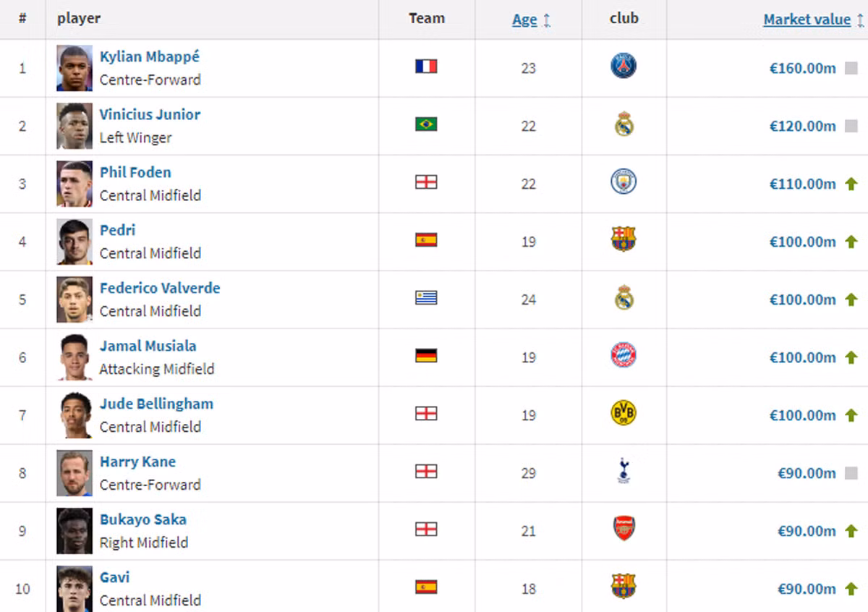Click Bukayo Saka's portrait thumbnail
The width and height of the screenshot is (868, 612).
[x=75, y=531]
